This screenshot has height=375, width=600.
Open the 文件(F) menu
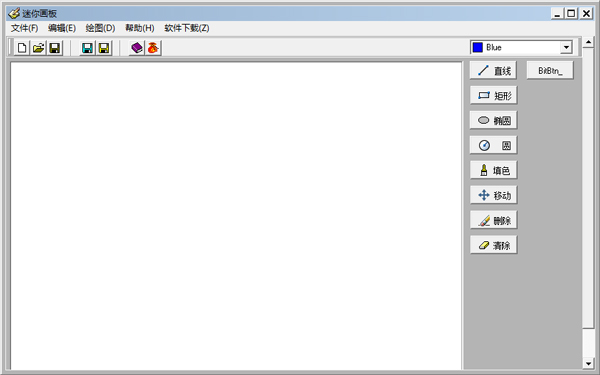point(24,28)
